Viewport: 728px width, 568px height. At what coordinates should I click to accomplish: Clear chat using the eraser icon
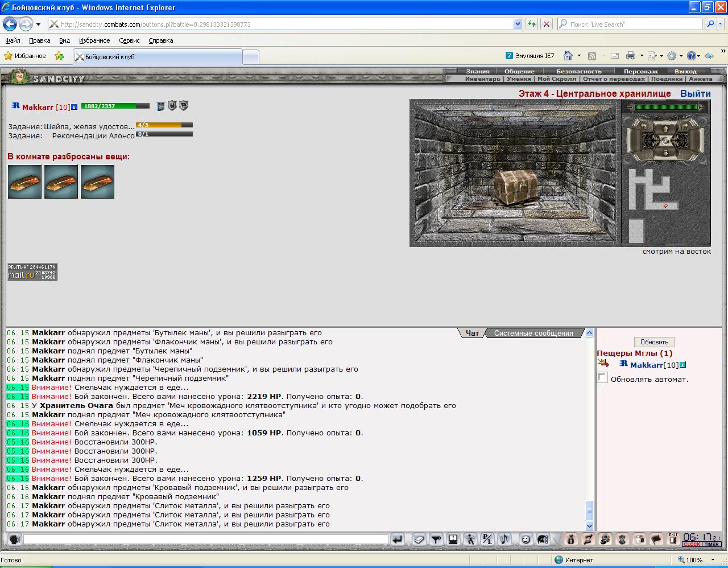point(420,539)
